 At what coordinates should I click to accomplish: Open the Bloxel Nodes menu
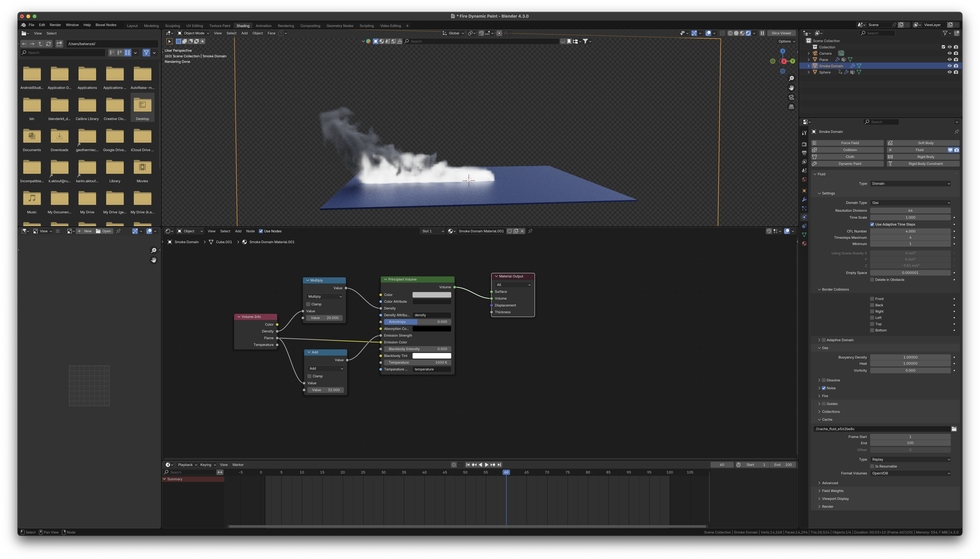(106, 25)
